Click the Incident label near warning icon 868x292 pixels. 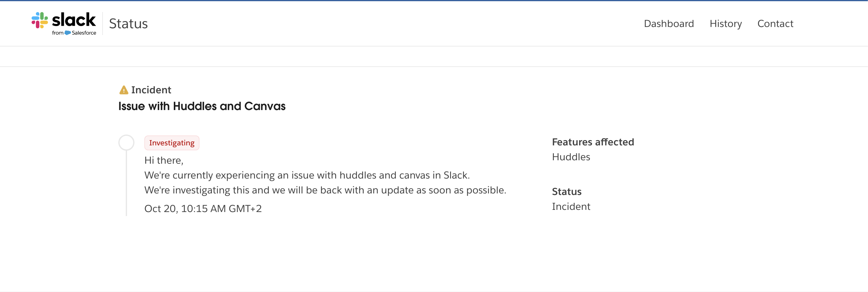[151, 90]
